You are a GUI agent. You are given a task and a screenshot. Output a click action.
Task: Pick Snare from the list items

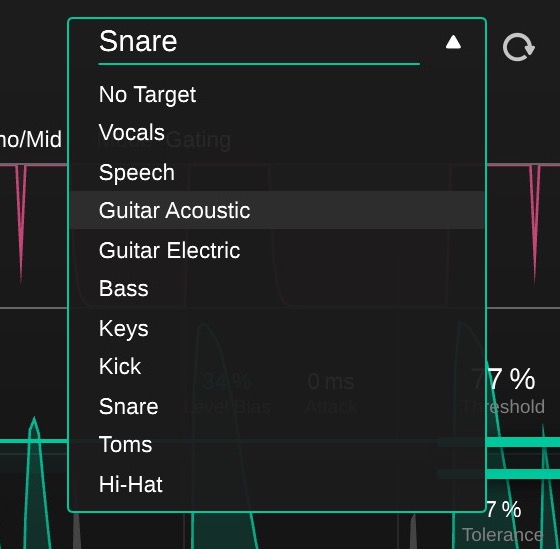[277, 406]
